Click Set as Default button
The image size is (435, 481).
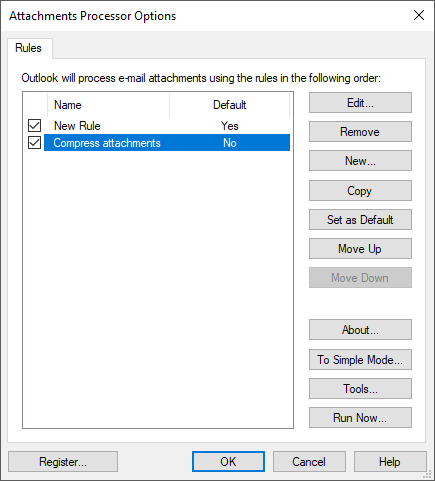point(360,220)
